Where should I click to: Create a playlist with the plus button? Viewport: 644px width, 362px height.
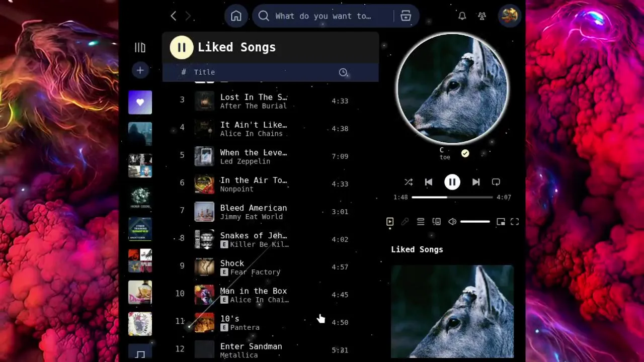(x=140, y=70)
